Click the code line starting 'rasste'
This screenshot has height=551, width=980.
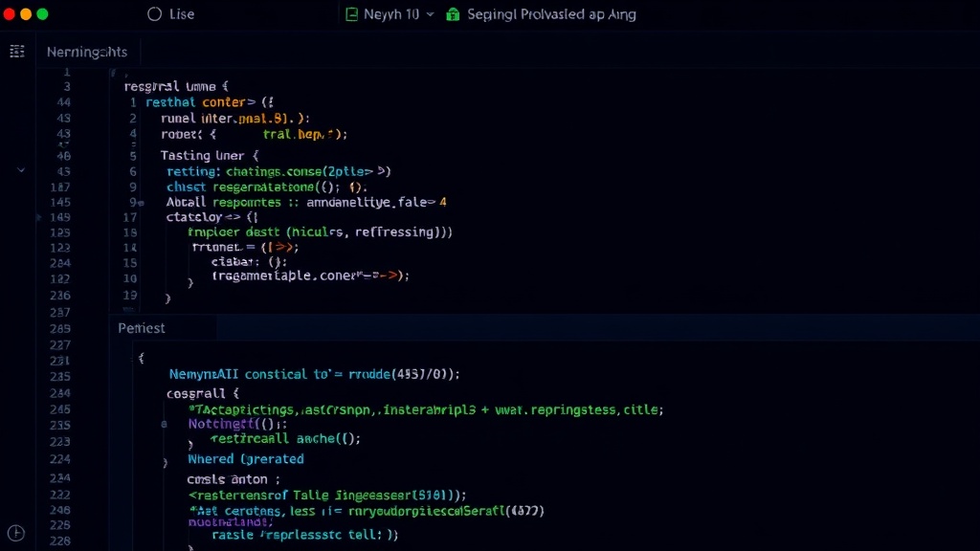(305, 535)
